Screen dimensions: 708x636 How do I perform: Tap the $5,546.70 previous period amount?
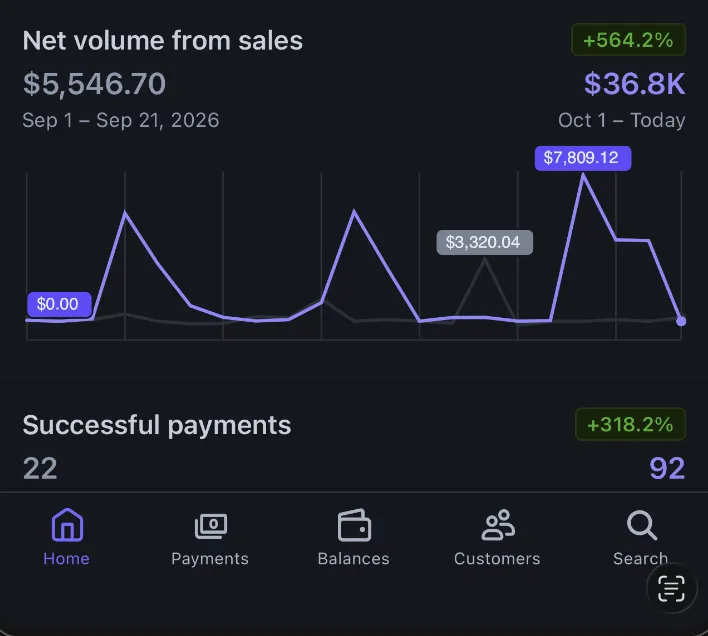94,84
